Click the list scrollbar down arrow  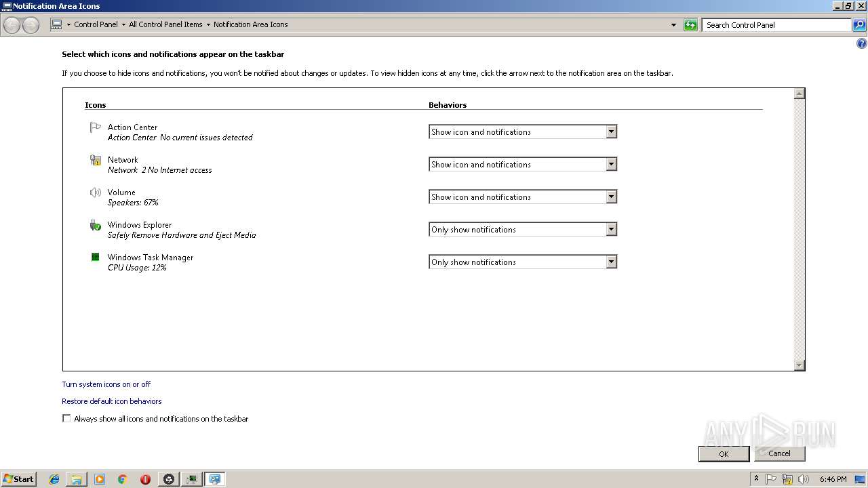[799, 365]
